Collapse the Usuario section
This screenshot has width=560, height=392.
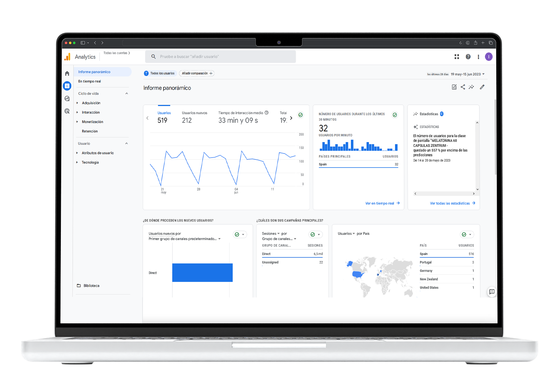point(127,143)
